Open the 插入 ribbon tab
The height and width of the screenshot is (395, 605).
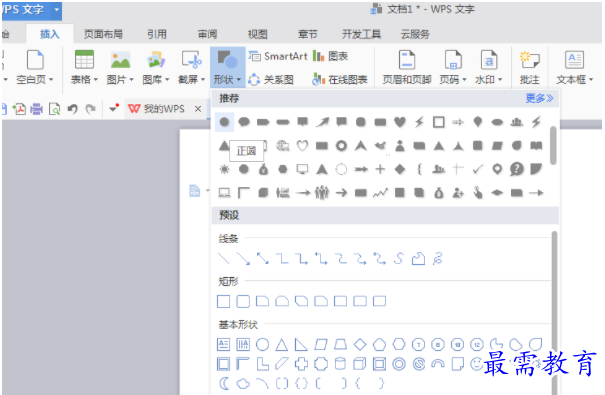50,34
